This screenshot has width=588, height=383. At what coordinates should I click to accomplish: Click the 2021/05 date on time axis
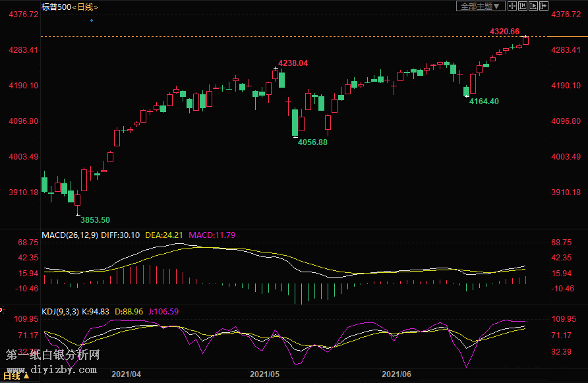(265, 374)
